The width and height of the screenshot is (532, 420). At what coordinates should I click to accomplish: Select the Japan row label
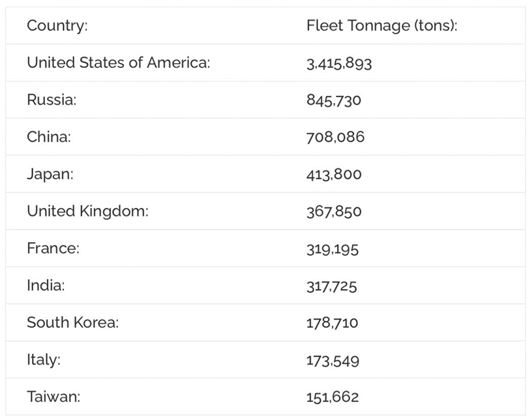coord(50,174)
